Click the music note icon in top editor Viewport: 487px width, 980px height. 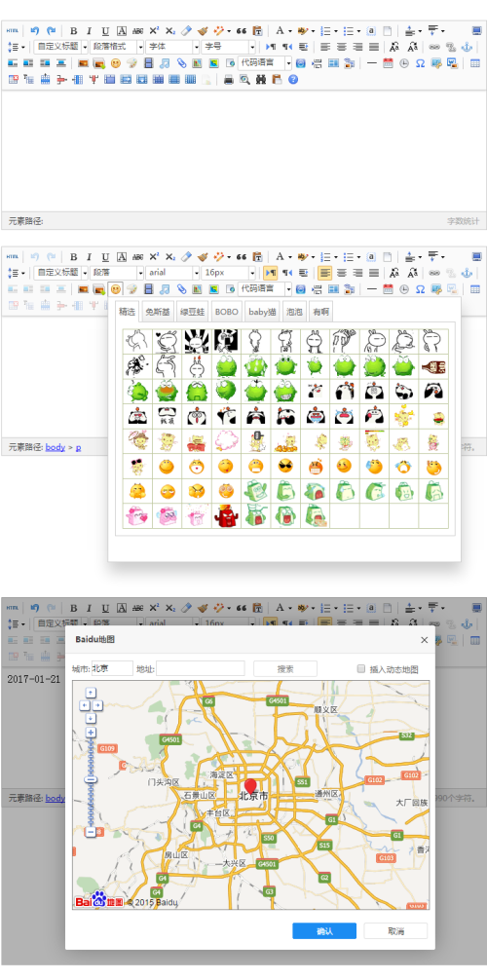pos(165,63)
